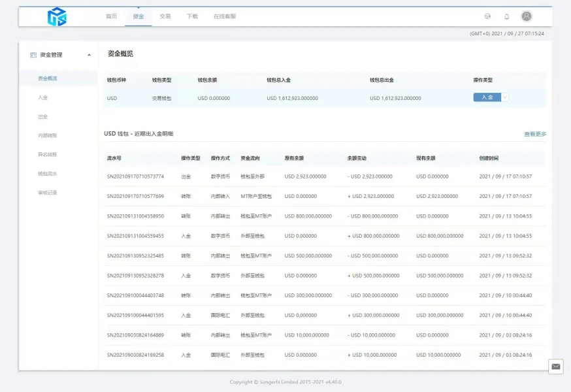Switch to the 交易 tab
Viewport: 571px width, 392px height.
coord(165,16)
